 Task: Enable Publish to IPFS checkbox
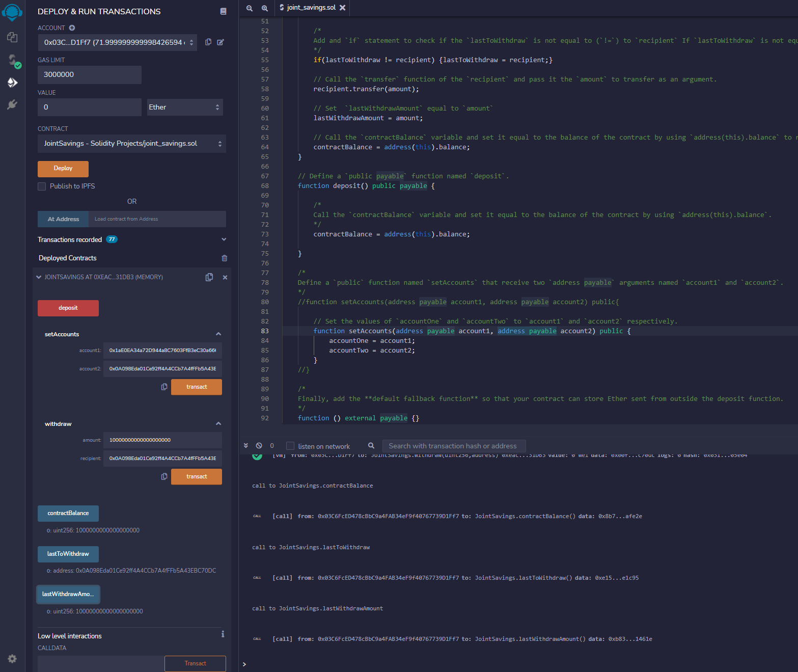42,186
